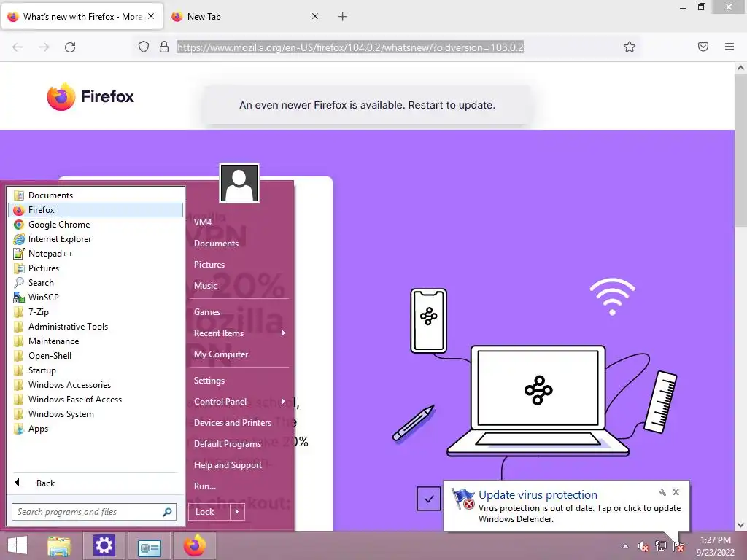Click the Firefox logo on the page
This screenshot has width=747, height=560.
tap(90, 96)
